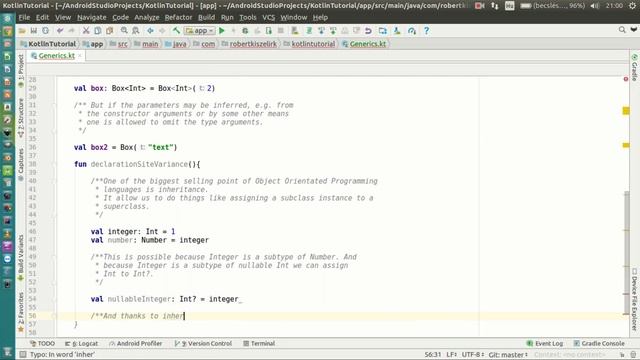Viewport: 640px width, 360px height.
Task: Select the Generics.kt editor tab
Action: pos(56,56)
